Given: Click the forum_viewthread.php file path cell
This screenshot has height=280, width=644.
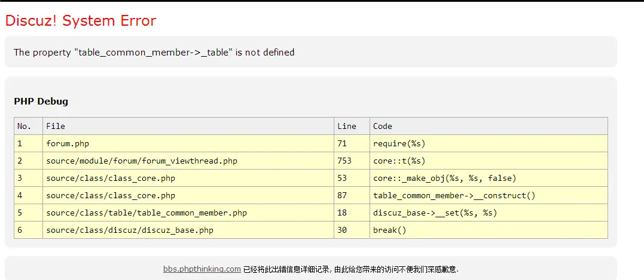Looking at the screenshot, I should [x=188, y=161].
